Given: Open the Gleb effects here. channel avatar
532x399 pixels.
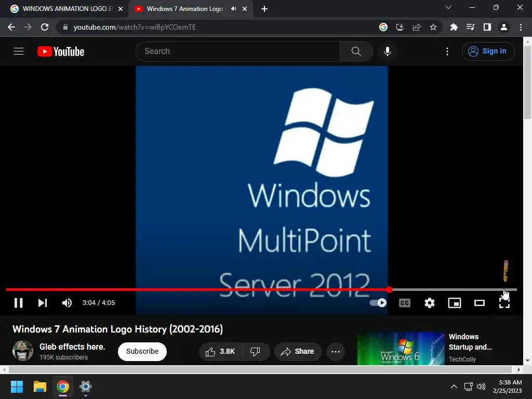Looking at the screenshot, I should click(23, 351).
